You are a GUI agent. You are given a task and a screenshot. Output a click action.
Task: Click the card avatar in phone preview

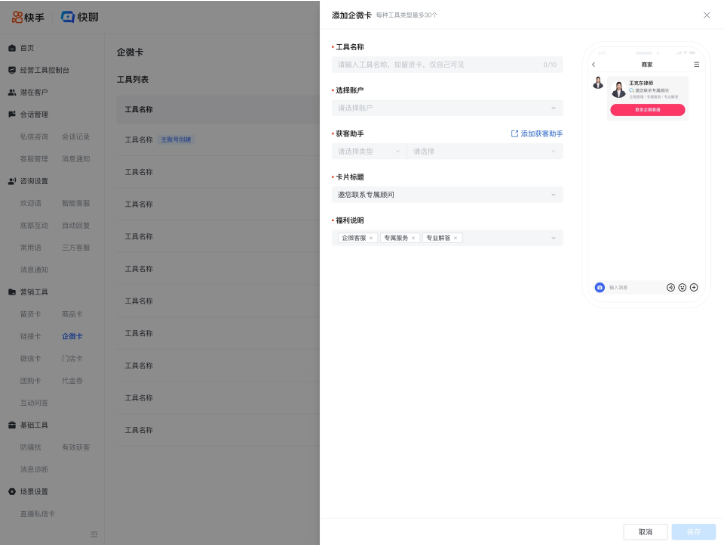point(619,89)
